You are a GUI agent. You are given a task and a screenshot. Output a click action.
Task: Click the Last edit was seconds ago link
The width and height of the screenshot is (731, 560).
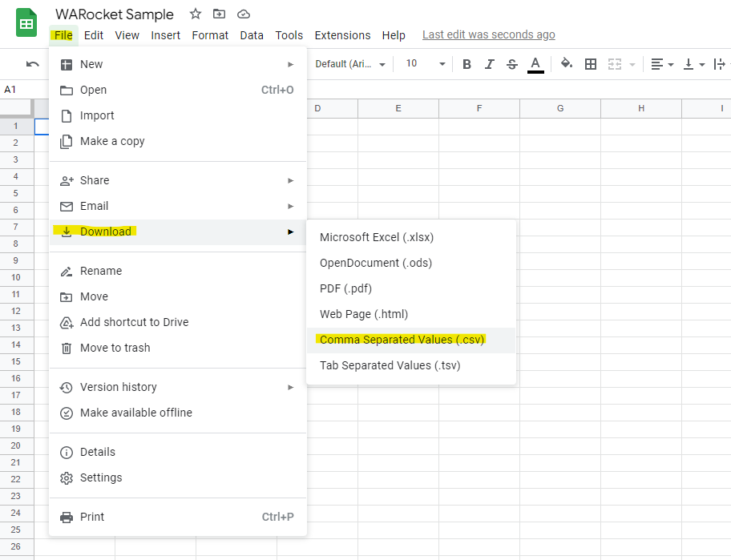(x=488, y=34)
